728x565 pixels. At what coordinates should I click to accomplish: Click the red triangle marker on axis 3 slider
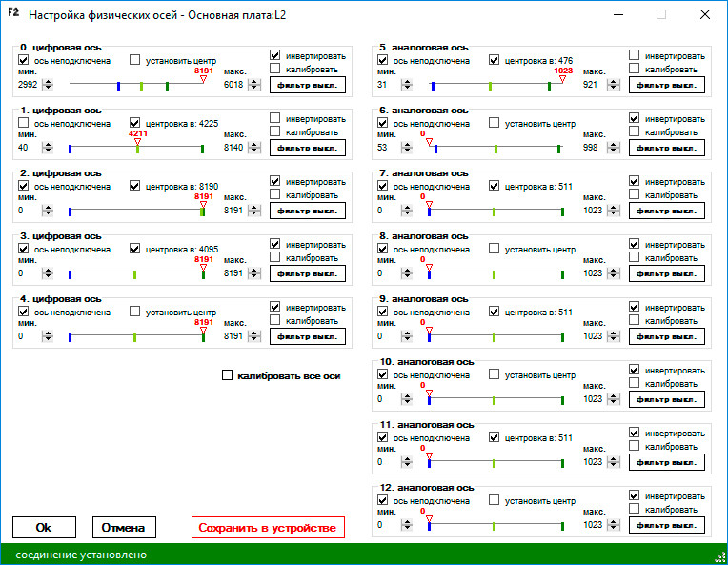tap(203, 268)
